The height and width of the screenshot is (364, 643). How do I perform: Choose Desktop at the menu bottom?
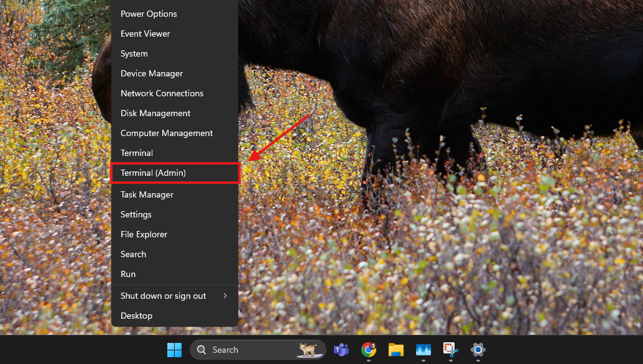click(136, 316)
